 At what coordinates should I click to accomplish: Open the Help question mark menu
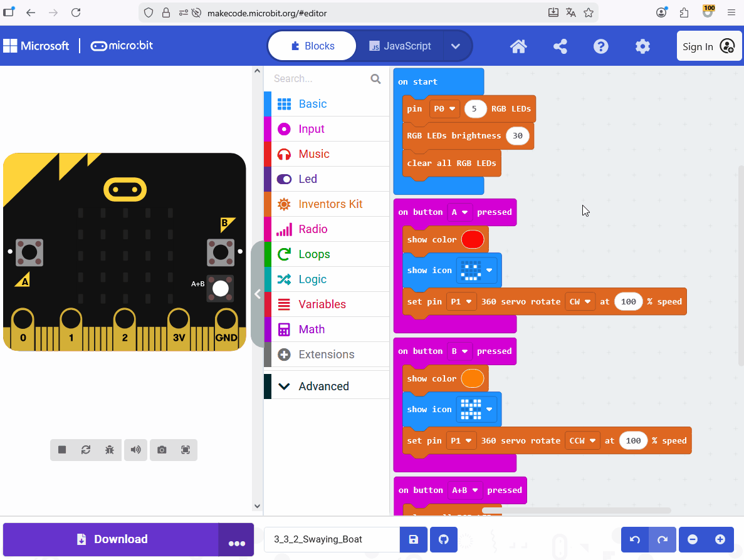pyautogui.click(x=600, y=46)
